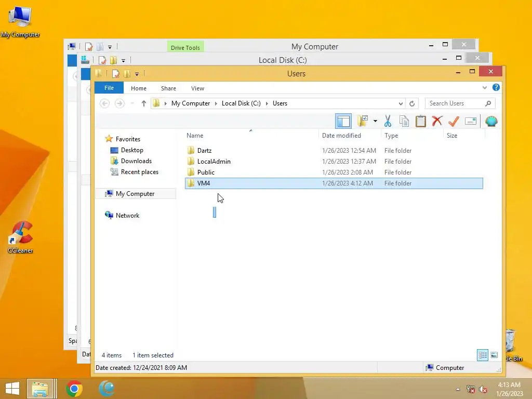Viewport: 532px width, 399px height.
Task: Click Users window quick access New folder icon
Action: [x=127, y=74]
